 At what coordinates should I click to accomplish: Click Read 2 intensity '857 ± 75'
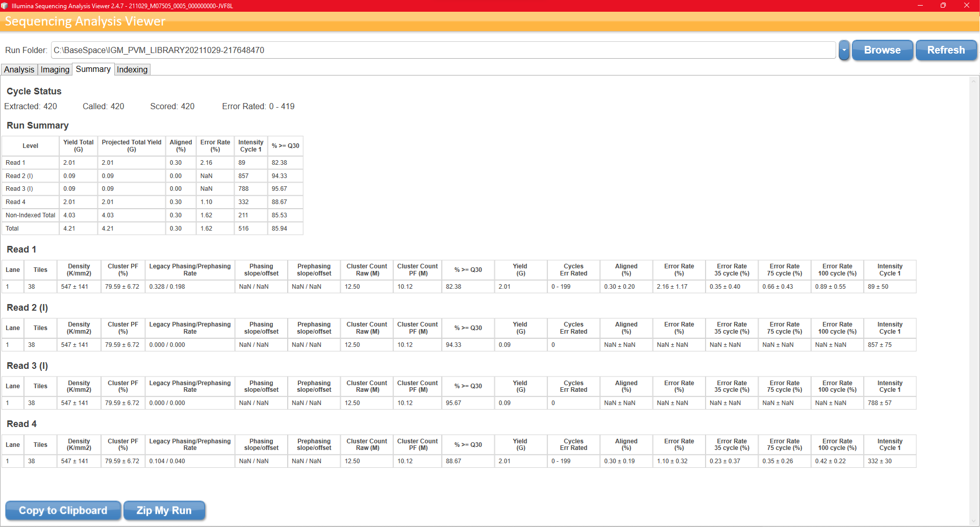880,345
